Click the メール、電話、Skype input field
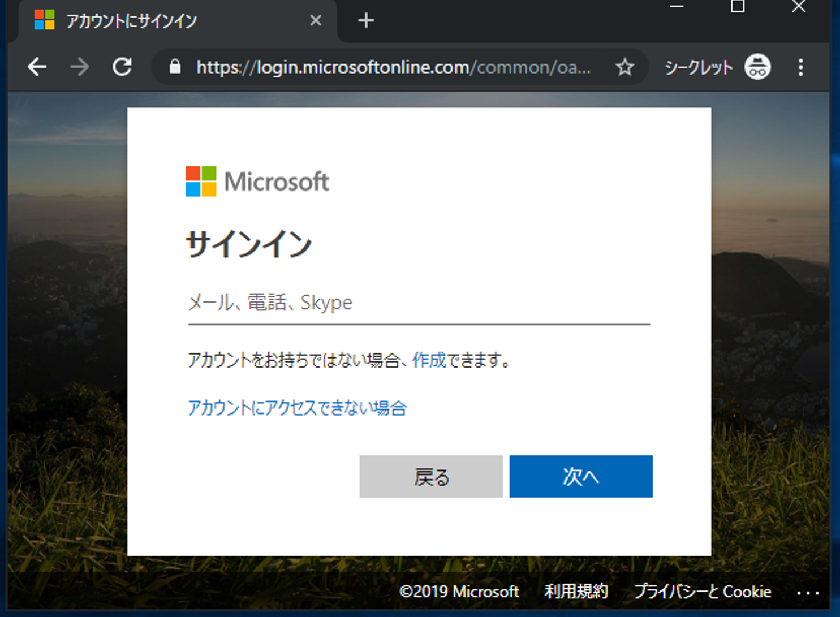 [419, 304]
